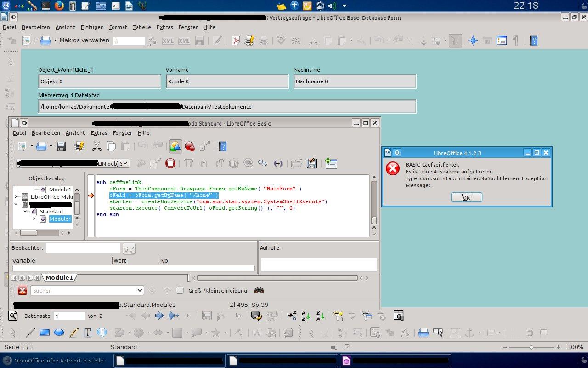Open Basic IDE Datei menu

(x=19, y=133)
